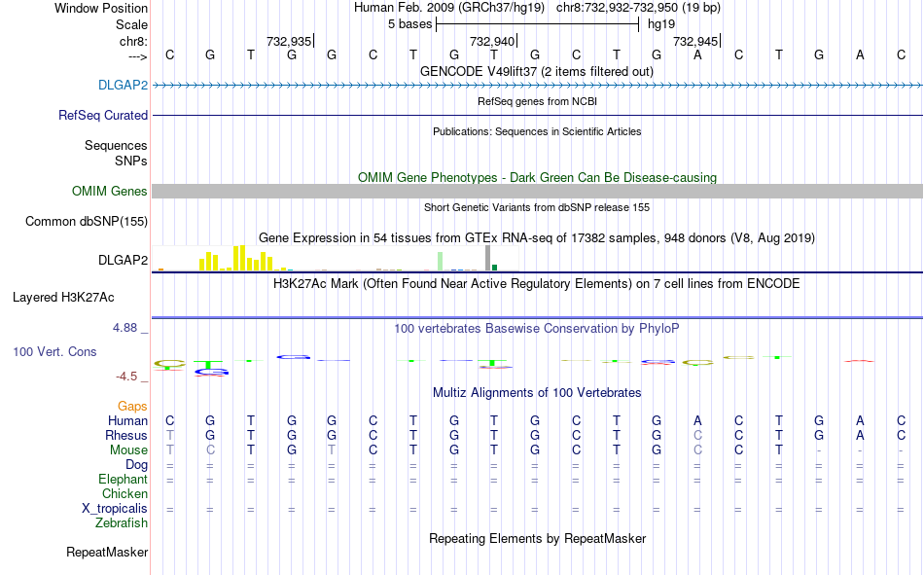Open Publications: Sequences in Scientific Articles title
Image resolution: width=924 pixels, height=575 pixels.
[537, 131]
